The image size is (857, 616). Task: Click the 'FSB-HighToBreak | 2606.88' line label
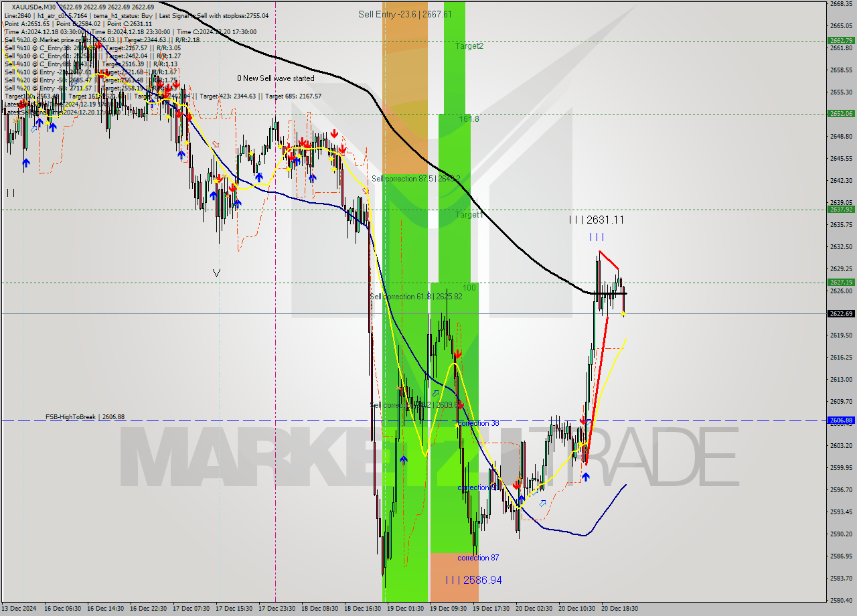coord(85,417)
